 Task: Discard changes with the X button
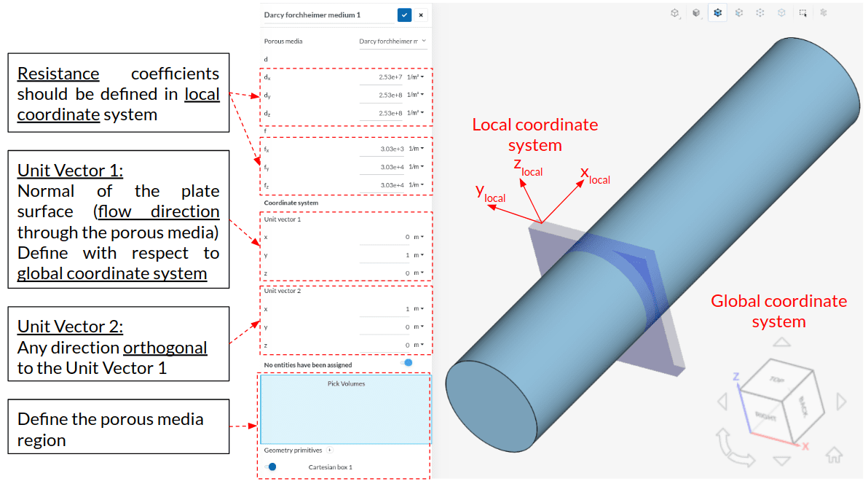tap(421, 15)
